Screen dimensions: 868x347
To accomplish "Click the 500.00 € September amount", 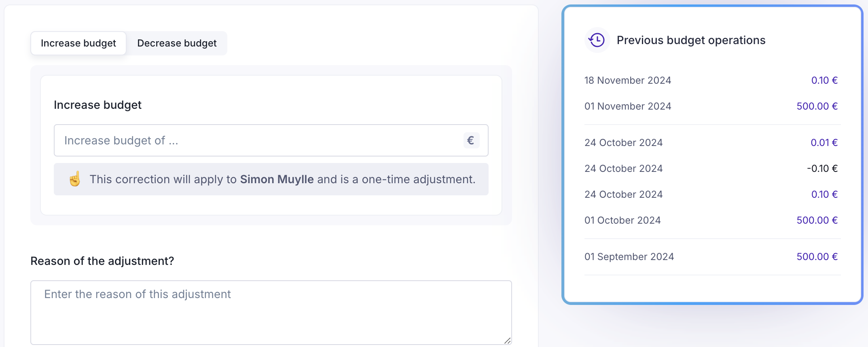I will (817, 257).
